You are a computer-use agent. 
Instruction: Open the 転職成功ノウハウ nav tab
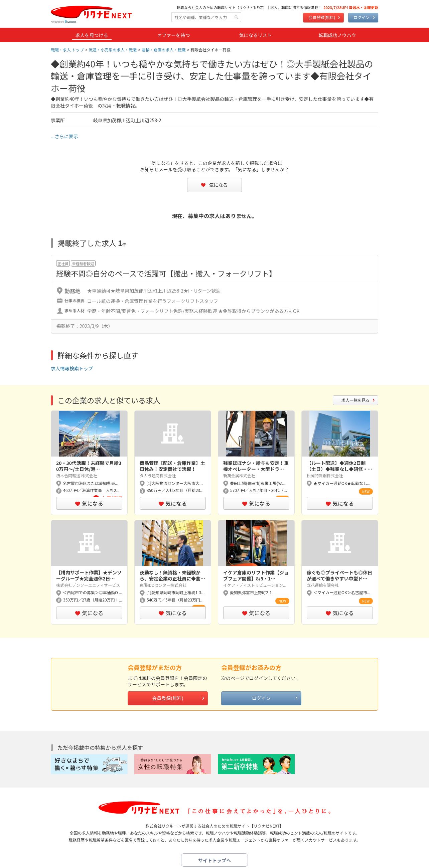pyautogui.click(x=337, y=35)
